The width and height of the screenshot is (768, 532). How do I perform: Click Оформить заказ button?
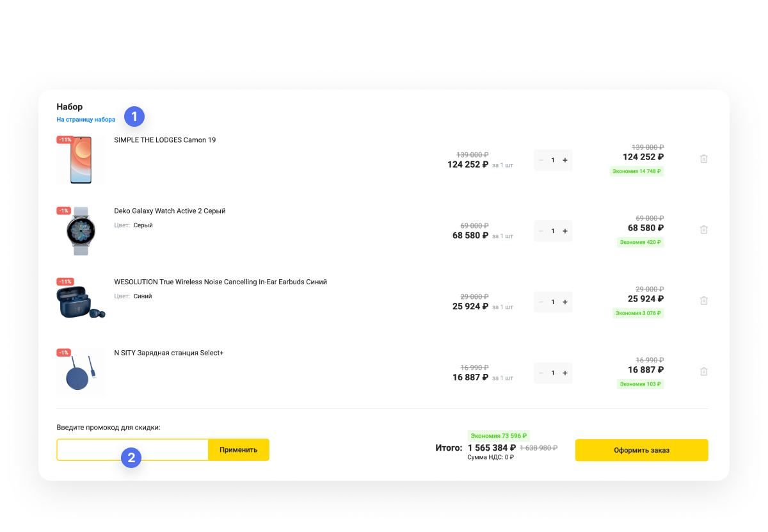[x=641, y=450]
